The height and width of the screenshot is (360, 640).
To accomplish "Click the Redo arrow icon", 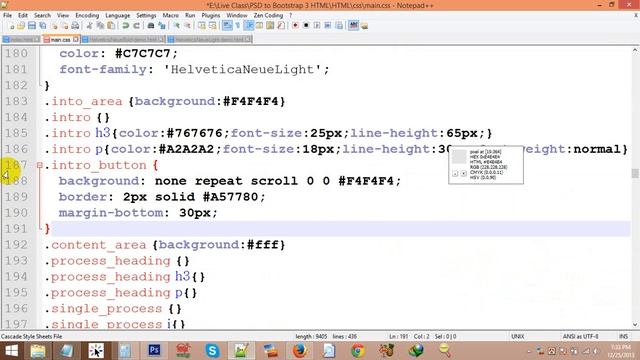I will point(136,26).
